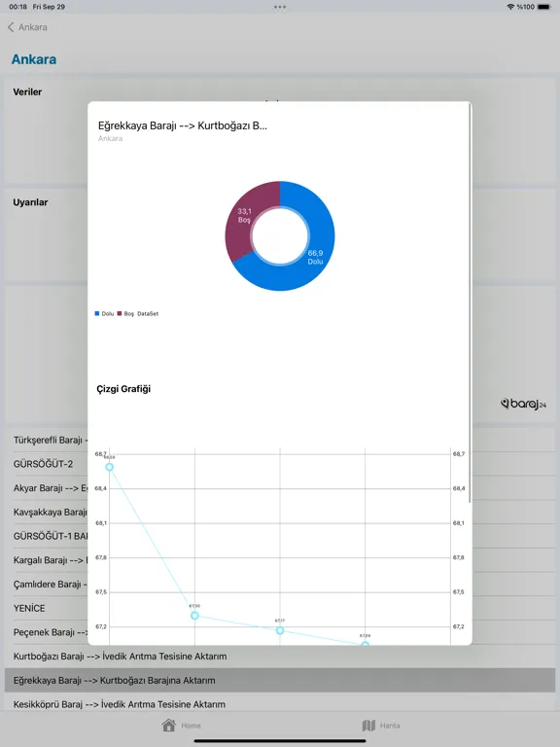
Task: Tap the 00:18 clock in the status bar
Action: (17, 7)
